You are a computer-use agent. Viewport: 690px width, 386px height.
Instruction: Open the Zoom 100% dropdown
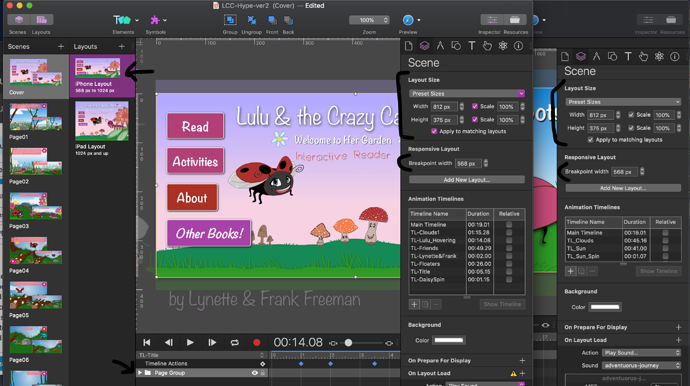369,20
